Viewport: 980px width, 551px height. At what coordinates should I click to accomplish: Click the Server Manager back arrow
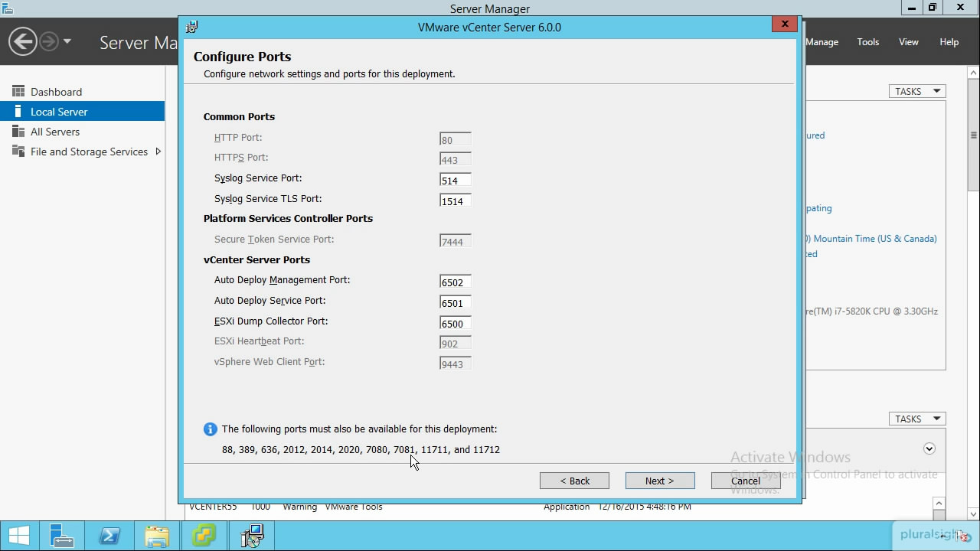(24, 41)
